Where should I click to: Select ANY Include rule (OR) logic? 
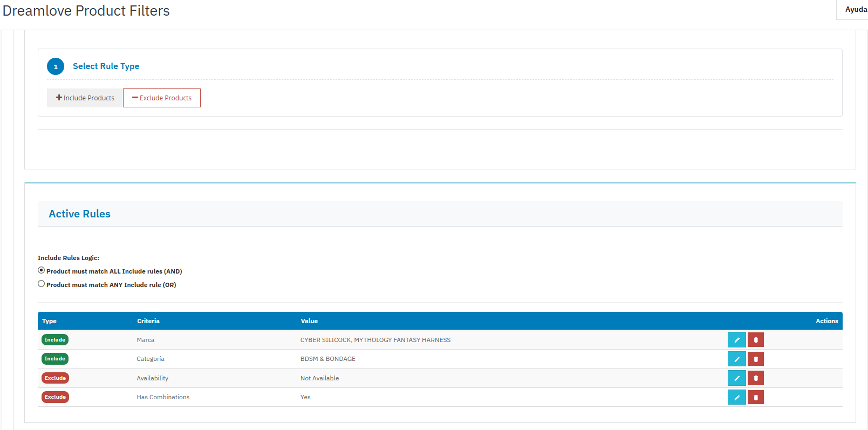click(42, 284)
